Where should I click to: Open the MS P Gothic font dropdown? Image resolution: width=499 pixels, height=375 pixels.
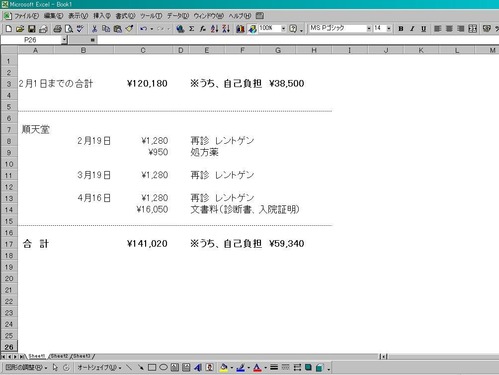(369, 29)
